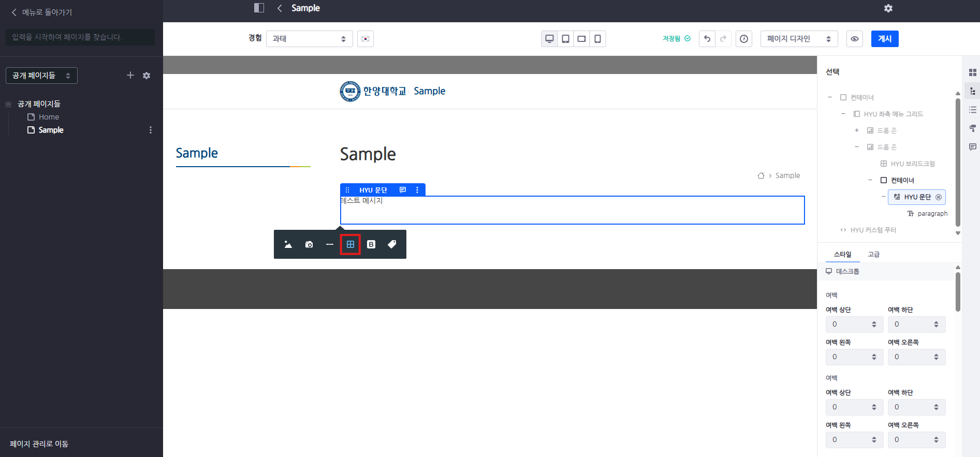Open the paint roller style panel
980x457 pixels.
pyautogui.click(x=972, y=128)
